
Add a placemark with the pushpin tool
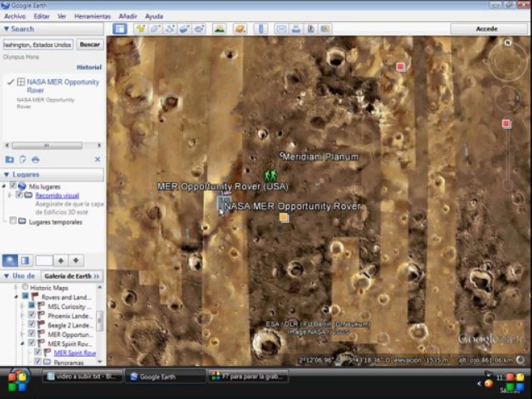click(140, 29)
